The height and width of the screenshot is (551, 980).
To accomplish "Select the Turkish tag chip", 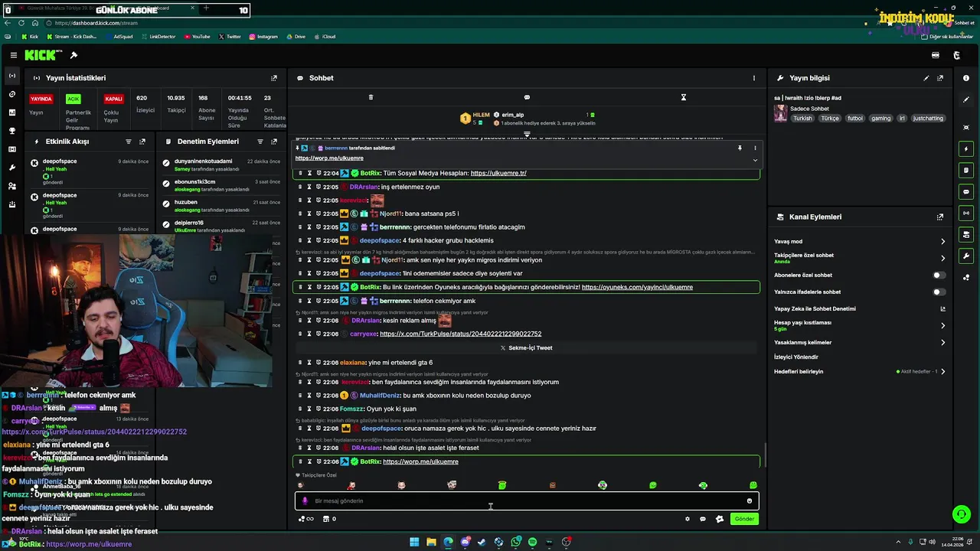I will pos(802,119).
